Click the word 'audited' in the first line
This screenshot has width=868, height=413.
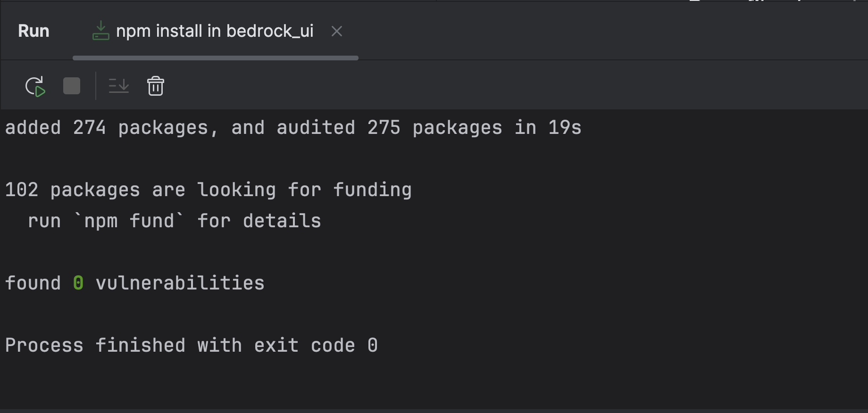coord(316,128)
